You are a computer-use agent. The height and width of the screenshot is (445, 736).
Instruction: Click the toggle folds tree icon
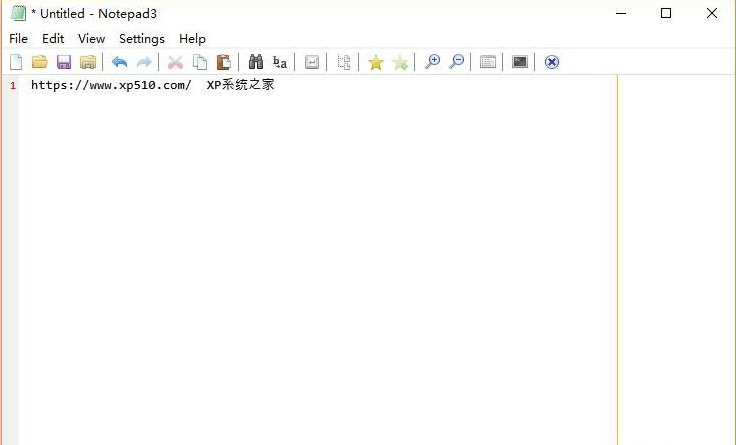tap(344, 62)
